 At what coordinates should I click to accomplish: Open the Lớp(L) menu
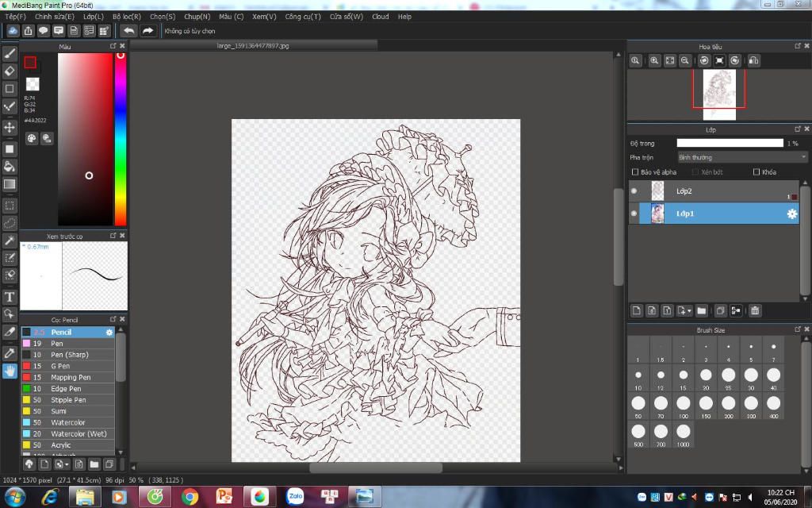94,17
